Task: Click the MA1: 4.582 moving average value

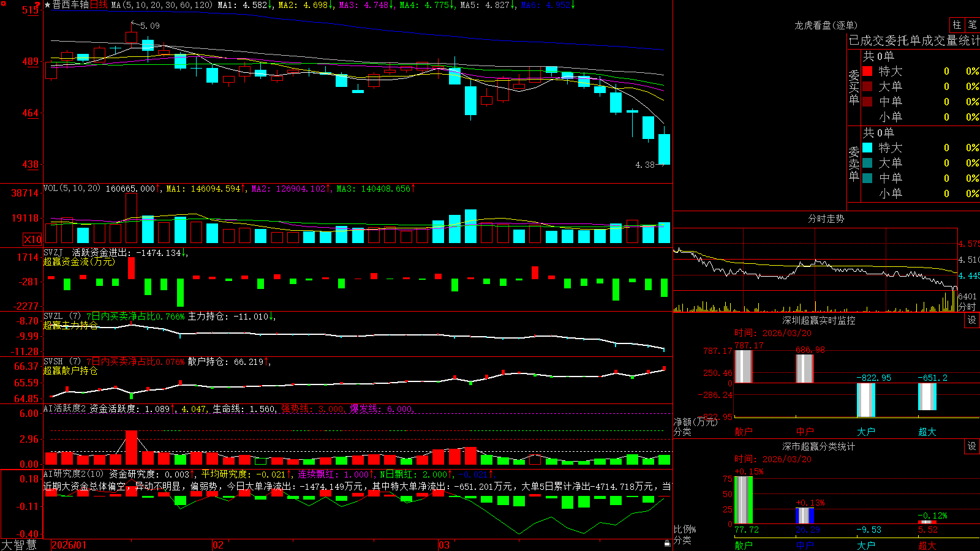Action: (x=245, y=5)
